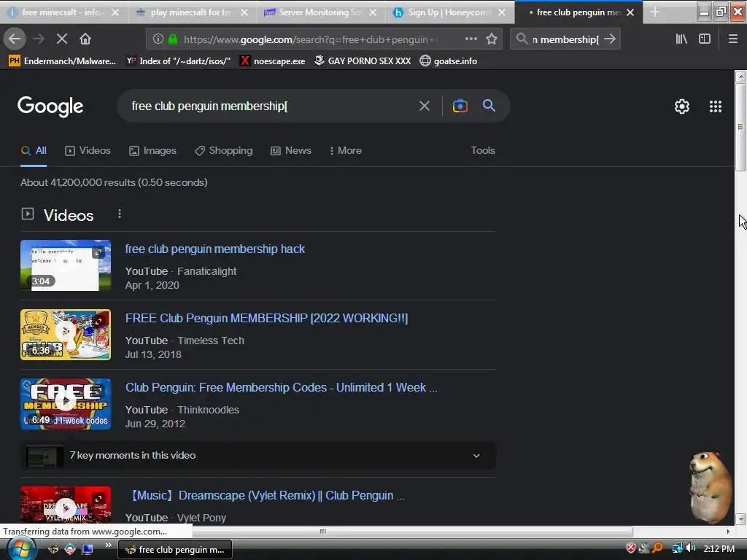The width and height of the screenshot is (747, 560).
Task: Select the All results filter
Action: tap(34, 150)
